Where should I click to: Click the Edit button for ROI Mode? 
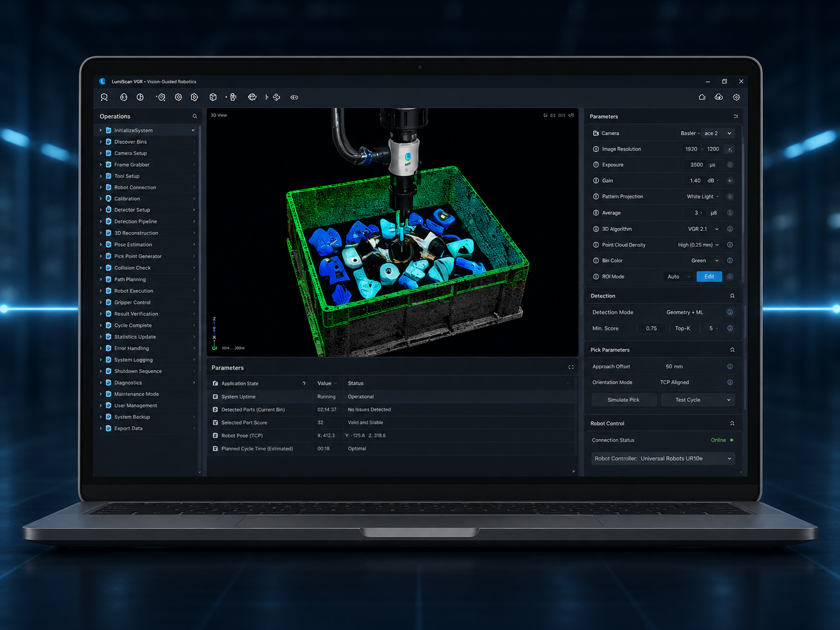click(709, 277)
